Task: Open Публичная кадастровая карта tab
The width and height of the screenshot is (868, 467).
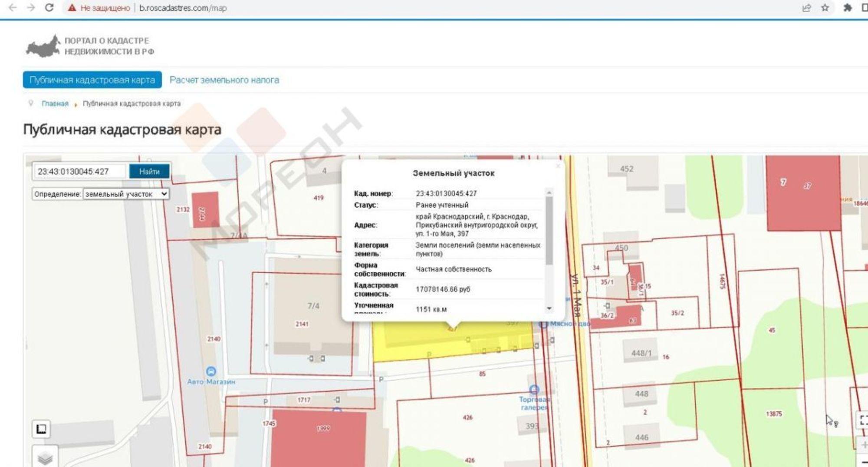Action: point(92,80)
